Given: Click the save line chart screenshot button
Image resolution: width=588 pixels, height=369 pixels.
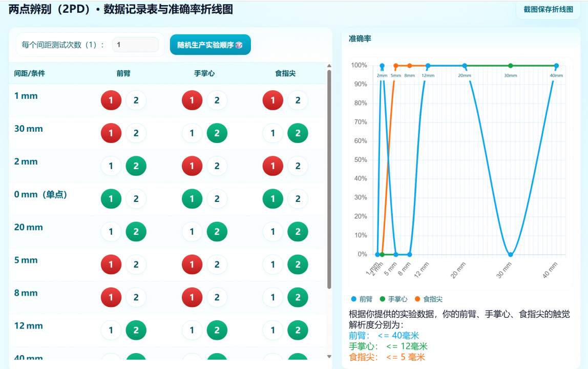Looking at the screenshot, I should tap(548, 9).
